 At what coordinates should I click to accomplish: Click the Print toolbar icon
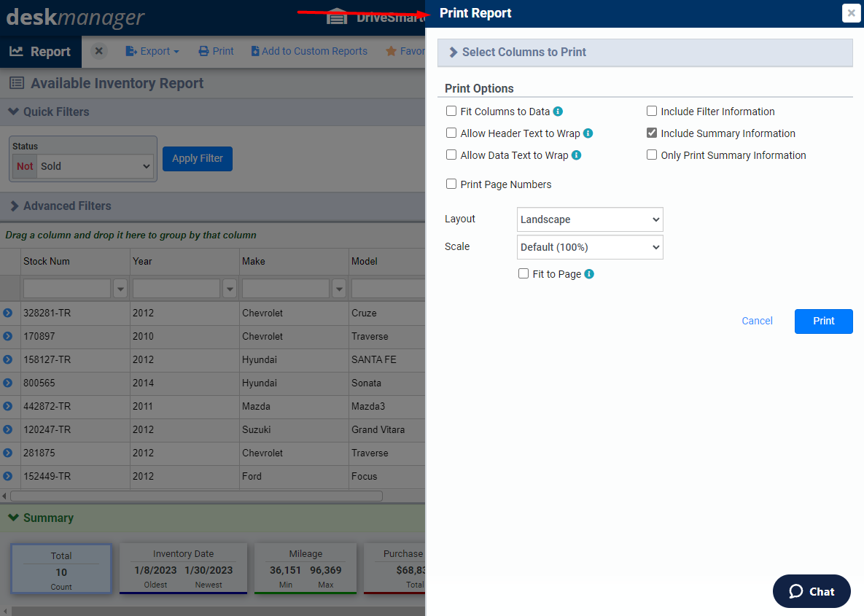tap(216, 51)
